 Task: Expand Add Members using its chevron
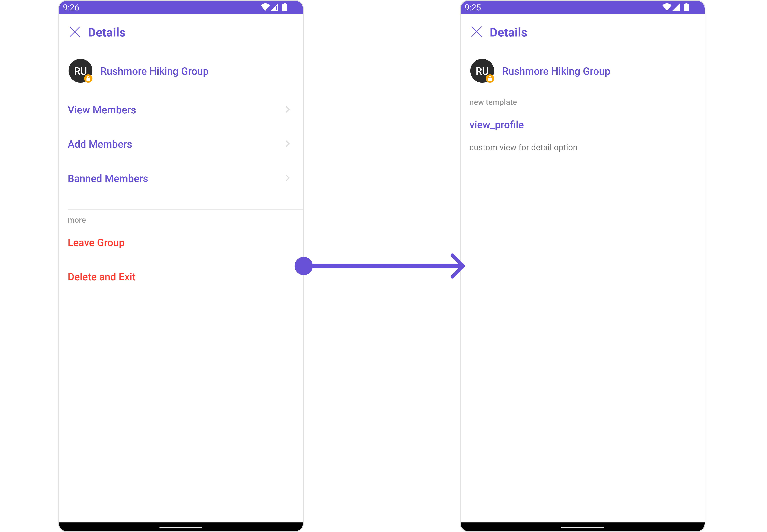(288, 144)
